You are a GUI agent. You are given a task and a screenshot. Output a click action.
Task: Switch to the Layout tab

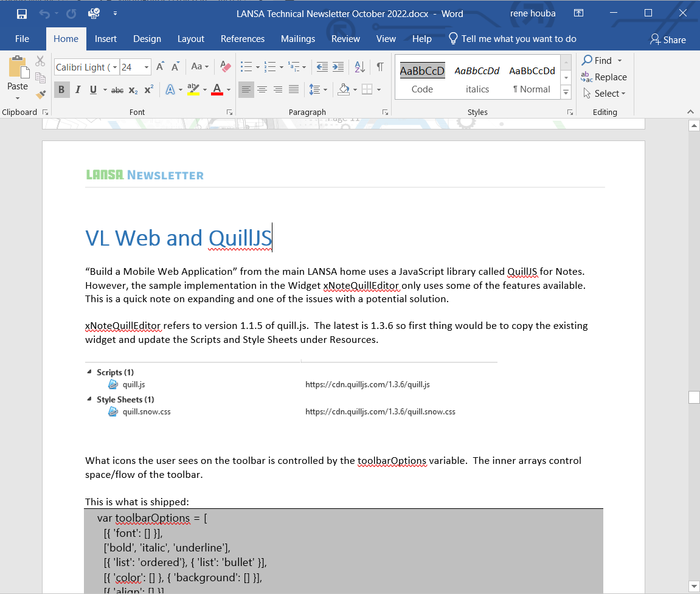pos(190,39)
